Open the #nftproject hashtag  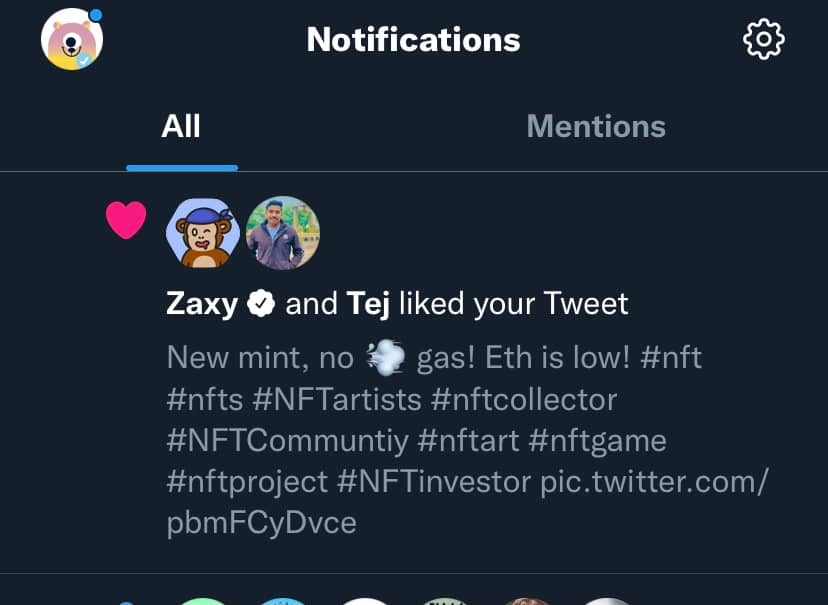tap(247, 481)
